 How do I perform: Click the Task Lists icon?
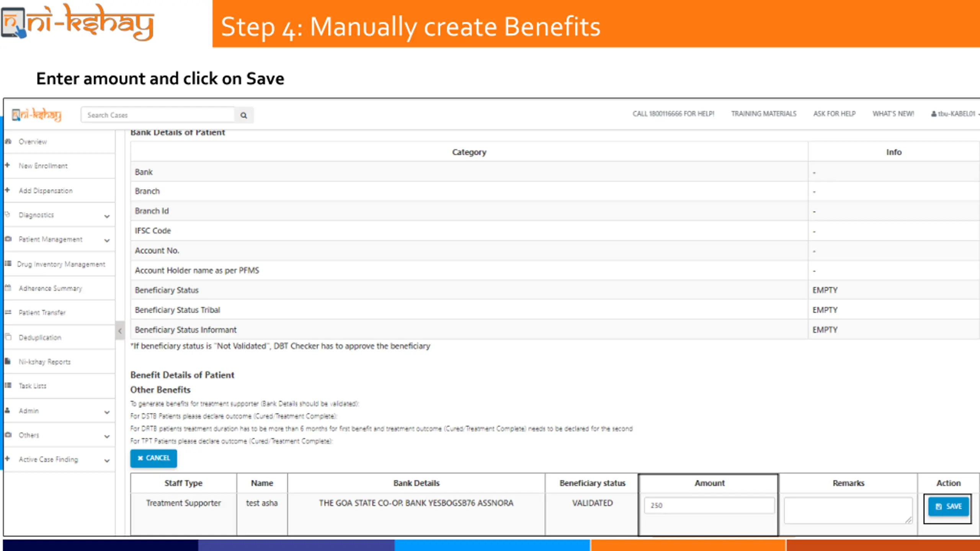coord(8,385)
